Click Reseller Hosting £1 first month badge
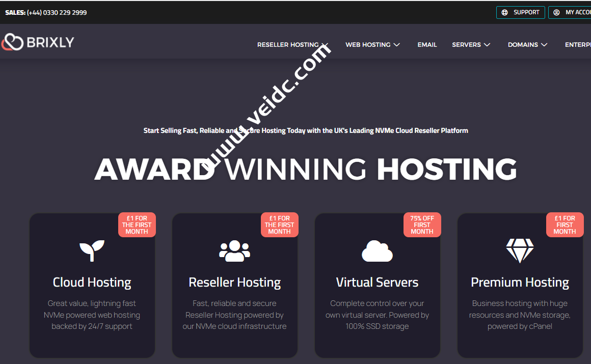The height and width of the screenshot is (364, 591). [x=279, y=225]
